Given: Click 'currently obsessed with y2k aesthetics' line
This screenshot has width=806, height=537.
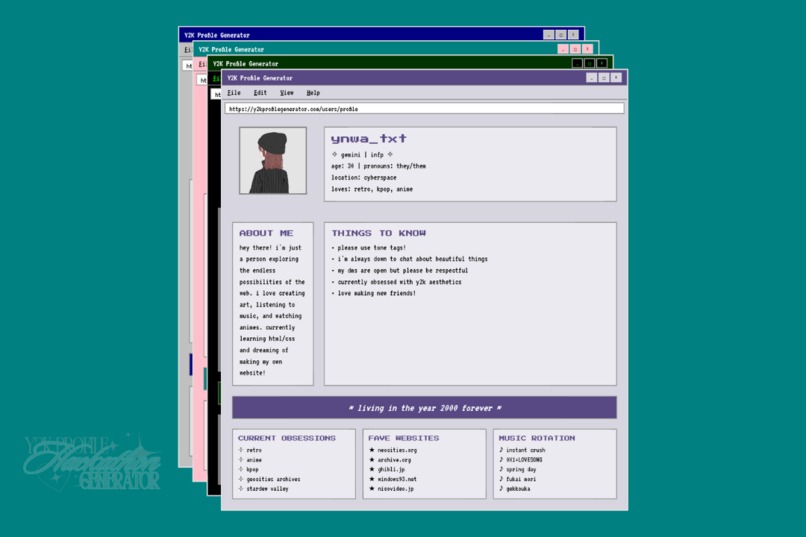Looking at the screenshot, I should tap(396, 282).
